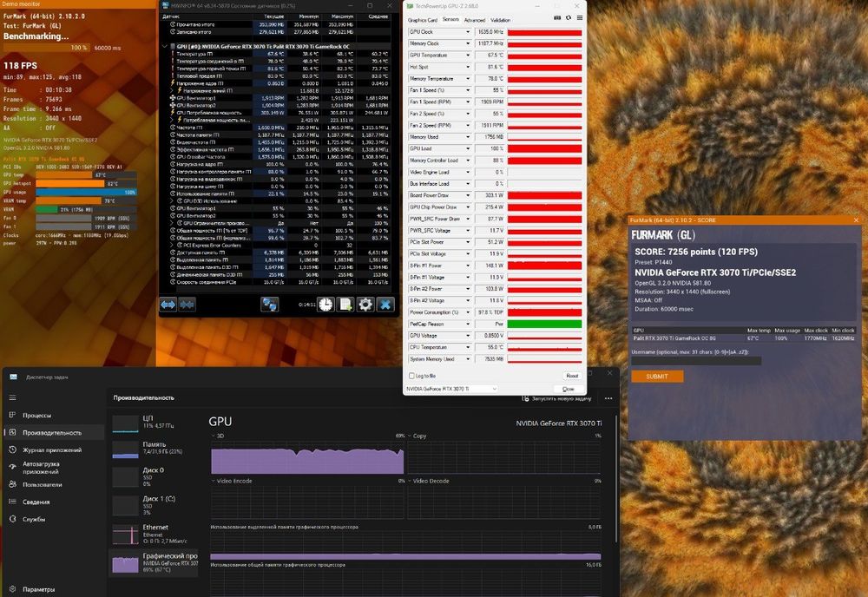This screenshot has height=597, width=868.
Task: Click green PerfCap Reason bar in GPU-Z
Action: click(544, 324)
